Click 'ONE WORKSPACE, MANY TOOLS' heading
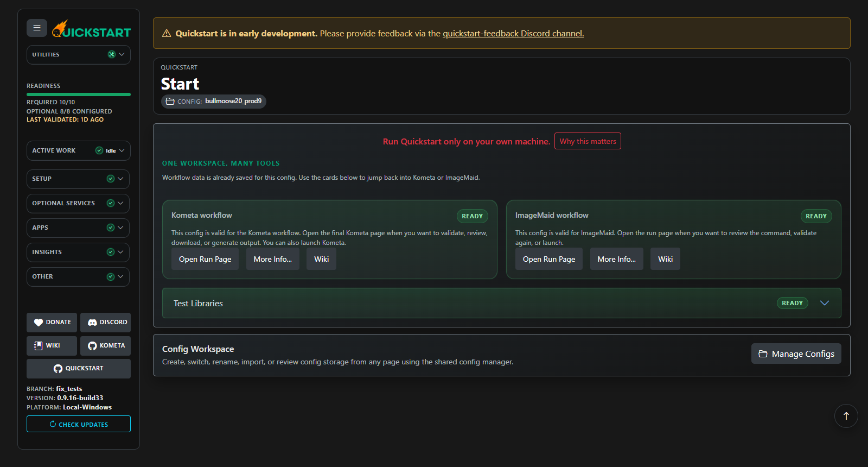868x467 pixels. coord(221,163)
